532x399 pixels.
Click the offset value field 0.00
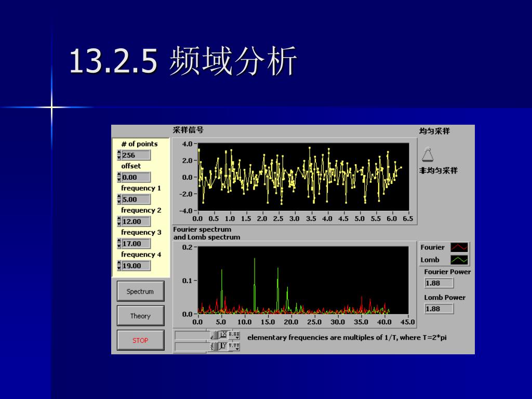136,177
